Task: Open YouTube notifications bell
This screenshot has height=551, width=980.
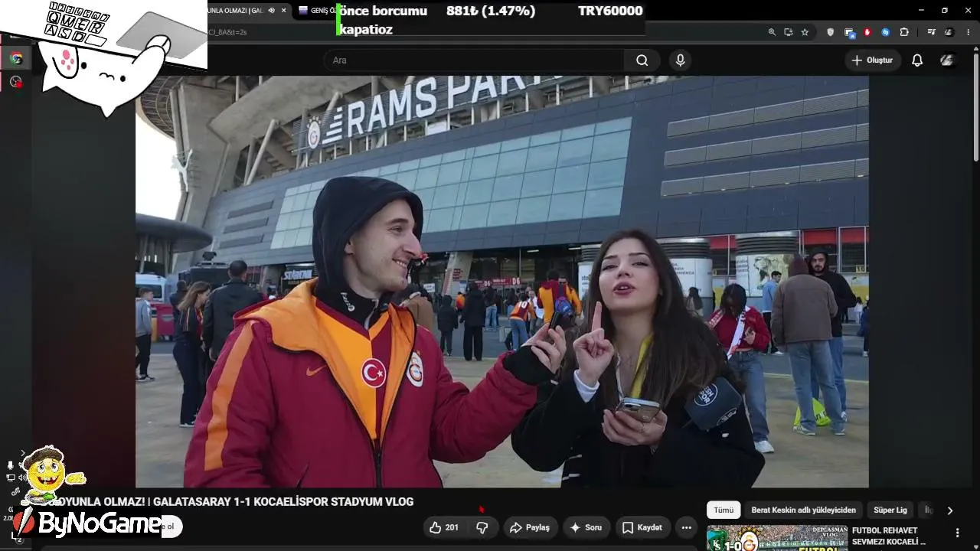Action: pos(917,60)
